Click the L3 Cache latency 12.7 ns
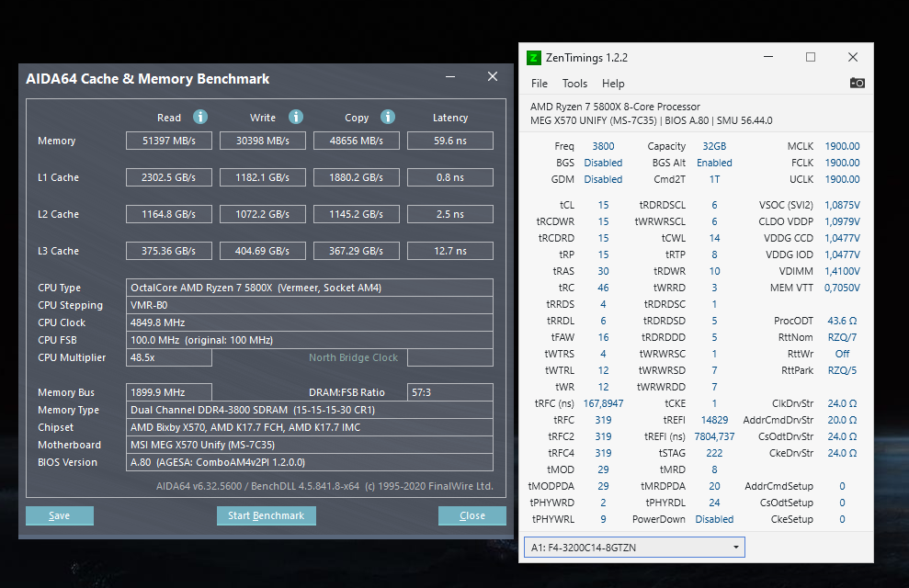Image resolution: width=909 pixels, height=588 pixels. click(450, 251)
